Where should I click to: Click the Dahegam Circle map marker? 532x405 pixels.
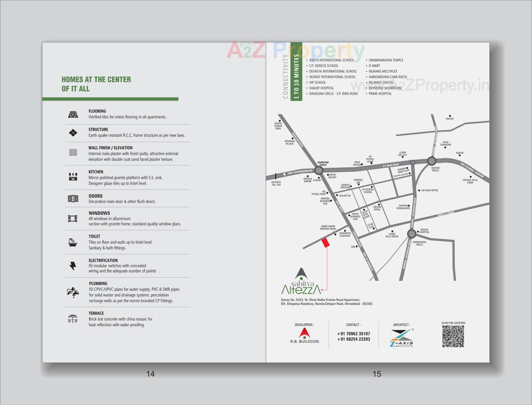point(319,170)
